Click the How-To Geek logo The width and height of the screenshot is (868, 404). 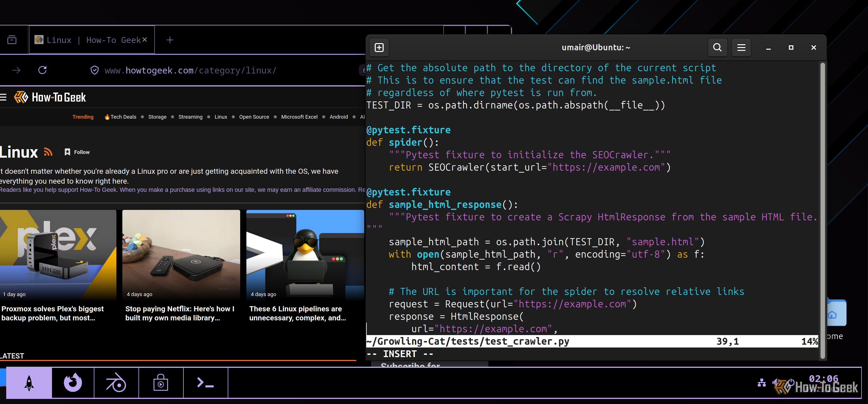pos(50,97)
